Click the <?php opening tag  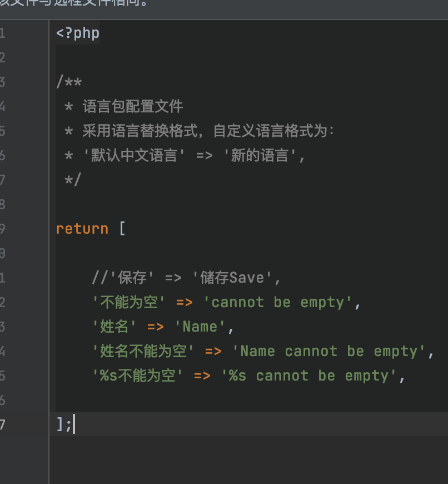point(78,33)
